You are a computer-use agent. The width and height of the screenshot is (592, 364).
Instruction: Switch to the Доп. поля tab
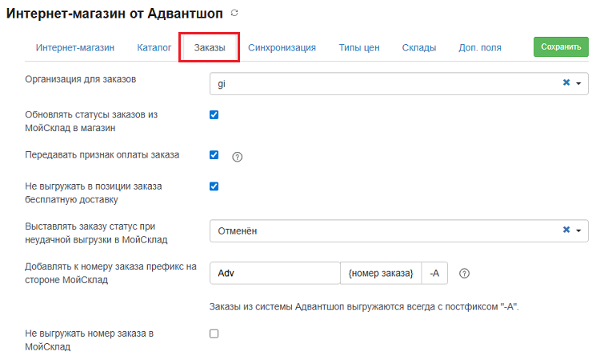(x=480, y=47)
